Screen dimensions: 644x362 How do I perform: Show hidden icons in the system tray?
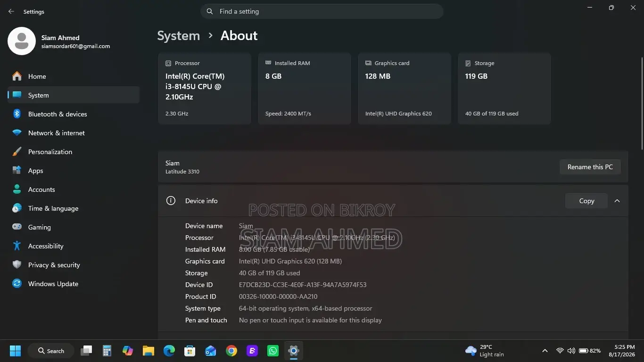tap(545, 351)
